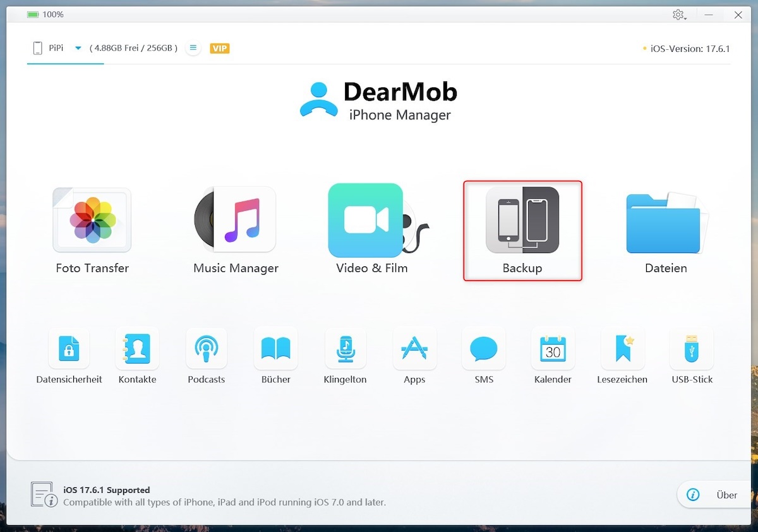Screen dimensions: 758x532
Task: Select the Datensicherheit lock icon
Action: click(x=69, y=348)
